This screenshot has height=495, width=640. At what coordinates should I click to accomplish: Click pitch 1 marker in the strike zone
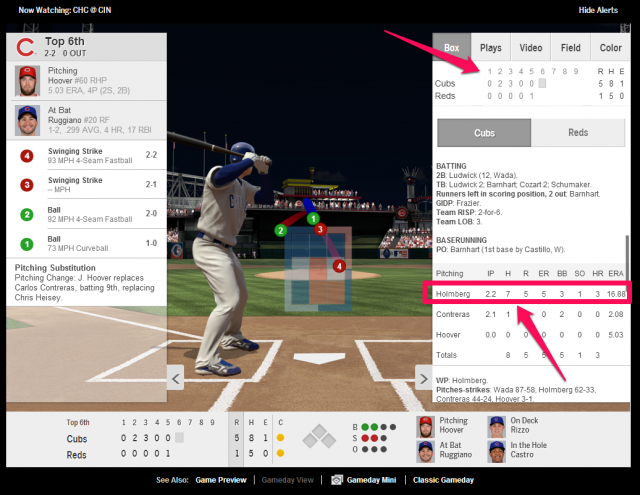313,218
